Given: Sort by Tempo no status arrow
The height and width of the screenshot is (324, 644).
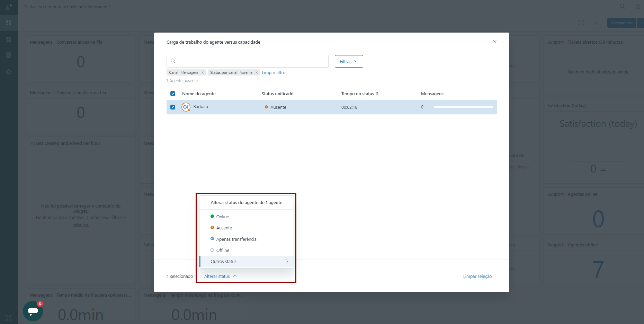Looking at the screenshot, I should [x=377, y=94].
